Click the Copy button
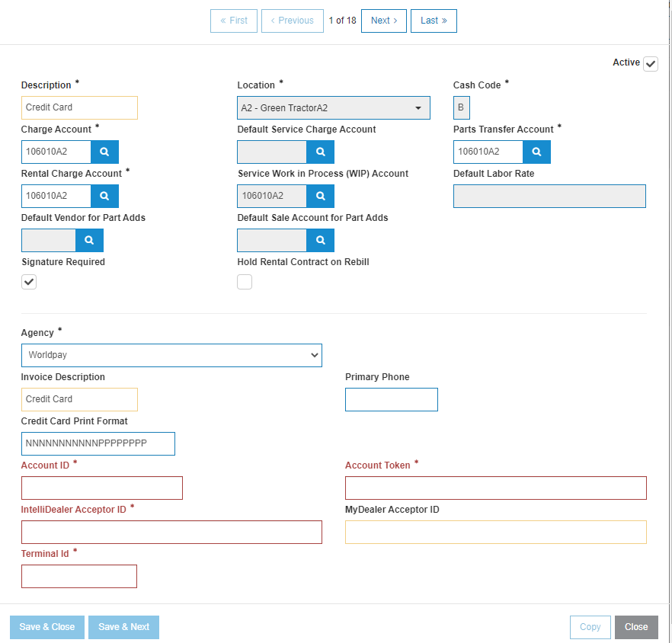The height and width of the screenshot is (643, 672). click(x=590, y=627)
